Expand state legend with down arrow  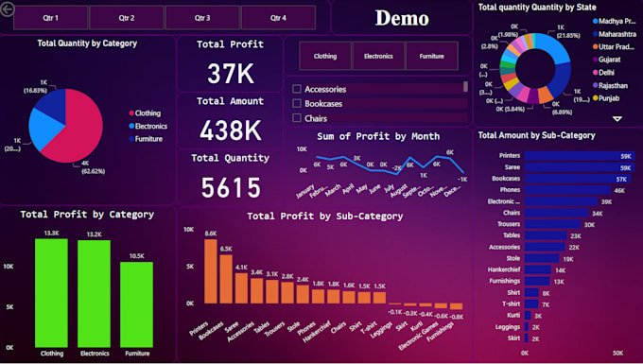coord(617,119)
